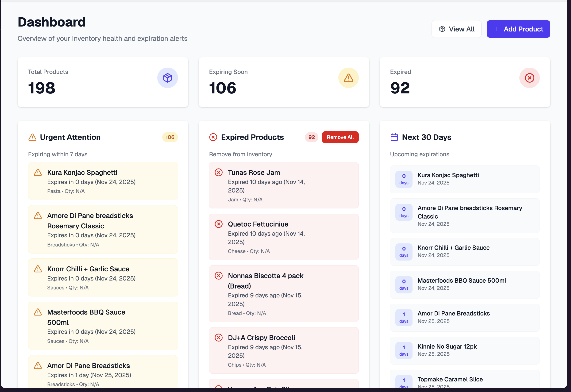This screenshot has width=571, height=392.
Task: Click the 'Cheese • Qty: N/A' detail line
Action: [249, 251]
